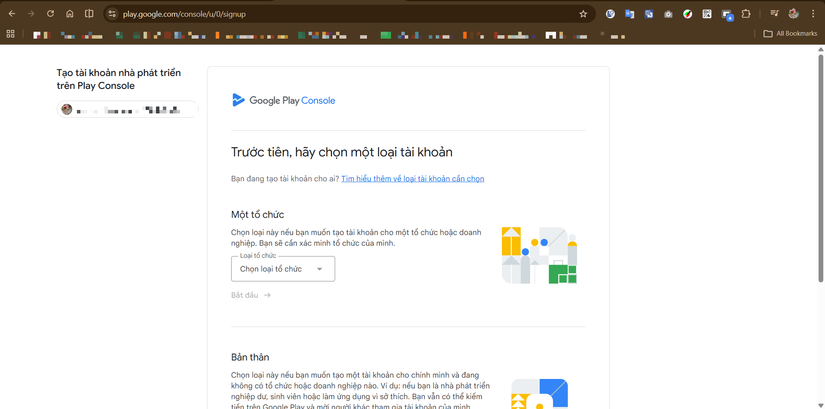Viewport: 825px width, 409px height.
Task: Click the browser forward arrow
Action: [31, 14]
